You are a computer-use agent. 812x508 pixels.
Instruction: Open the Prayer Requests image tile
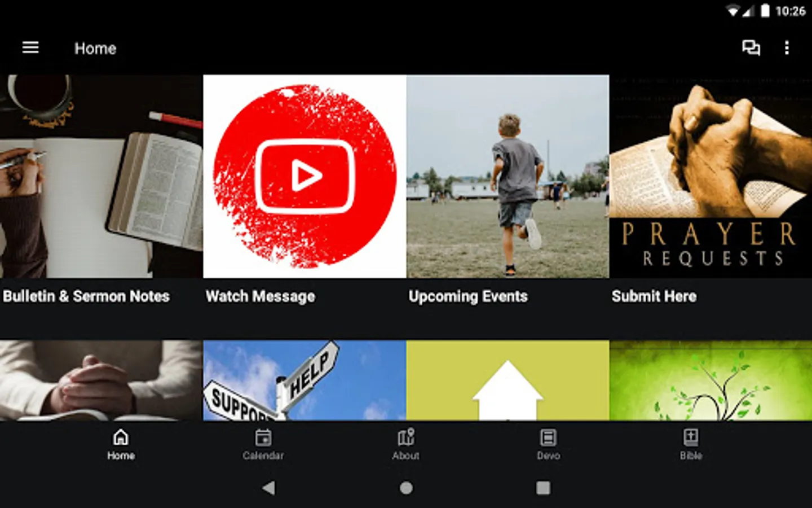[710, 176]
